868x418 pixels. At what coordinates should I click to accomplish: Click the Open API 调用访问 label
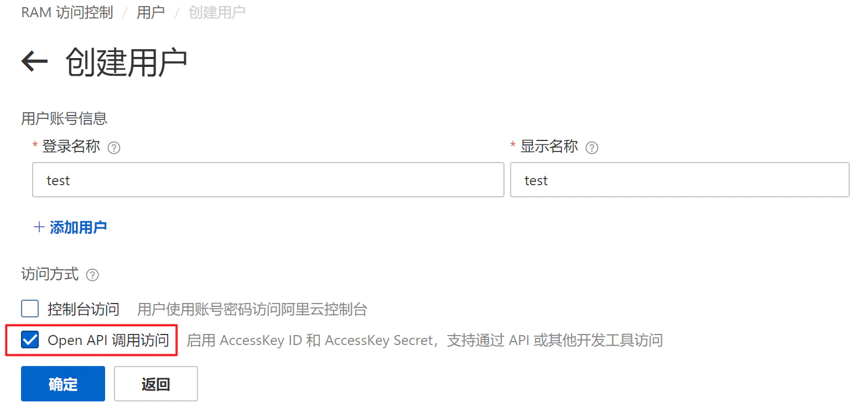(x=108, y=340)
